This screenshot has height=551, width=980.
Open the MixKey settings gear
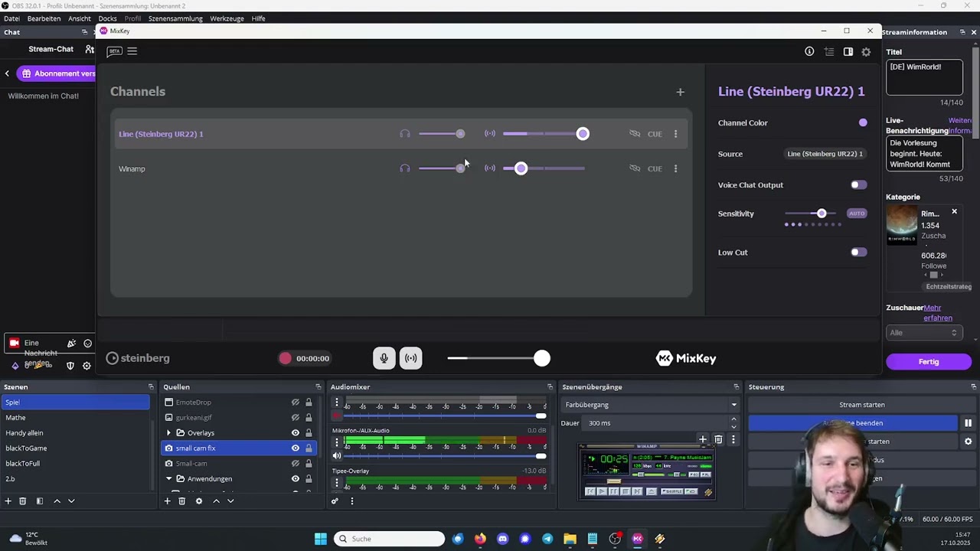(x=866, y=52)
